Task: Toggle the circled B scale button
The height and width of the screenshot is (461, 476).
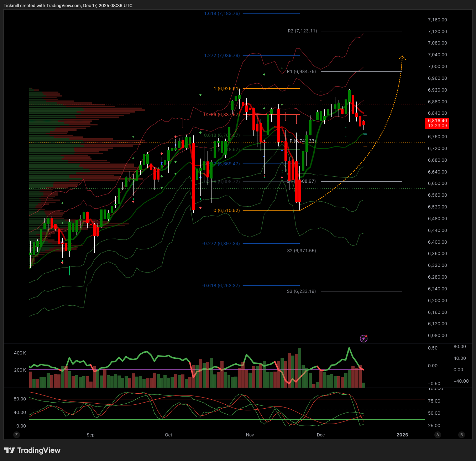Action: click(461, 435)
